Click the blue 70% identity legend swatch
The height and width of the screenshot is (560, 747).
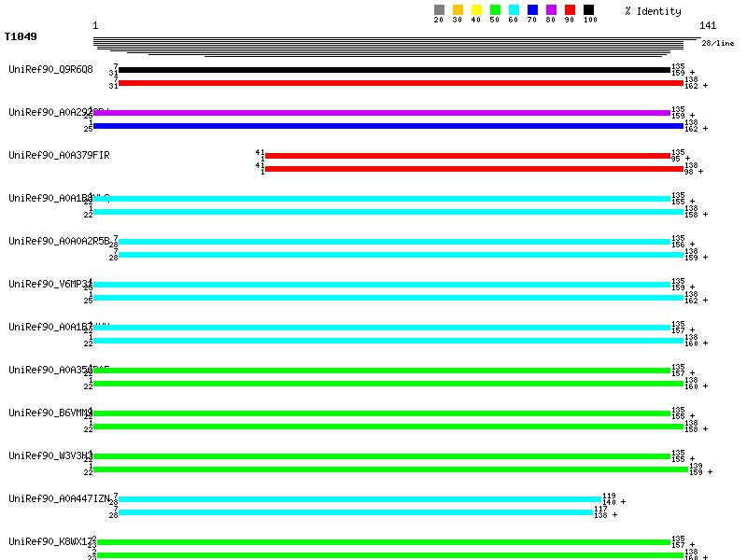(x=532, y=10)
